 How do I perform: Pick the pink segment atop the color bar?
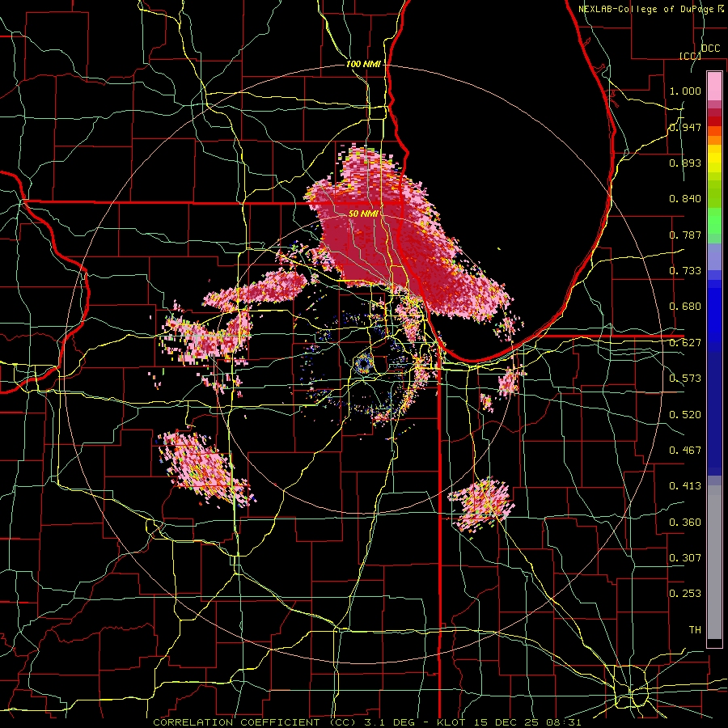click(x=714, y=87)
